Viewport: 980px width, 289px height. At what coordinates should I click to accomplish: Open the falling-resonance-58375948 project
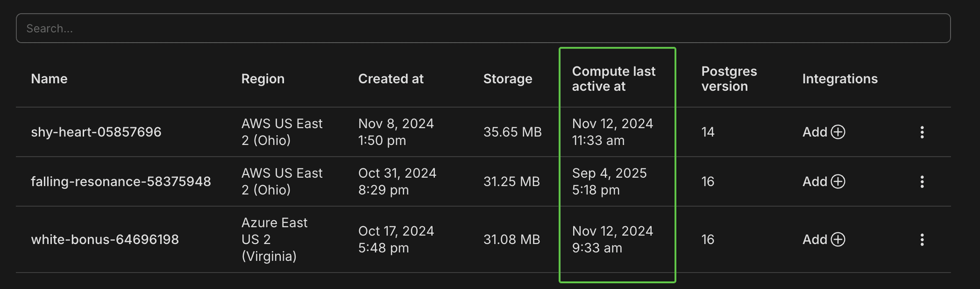click(120, 181)
